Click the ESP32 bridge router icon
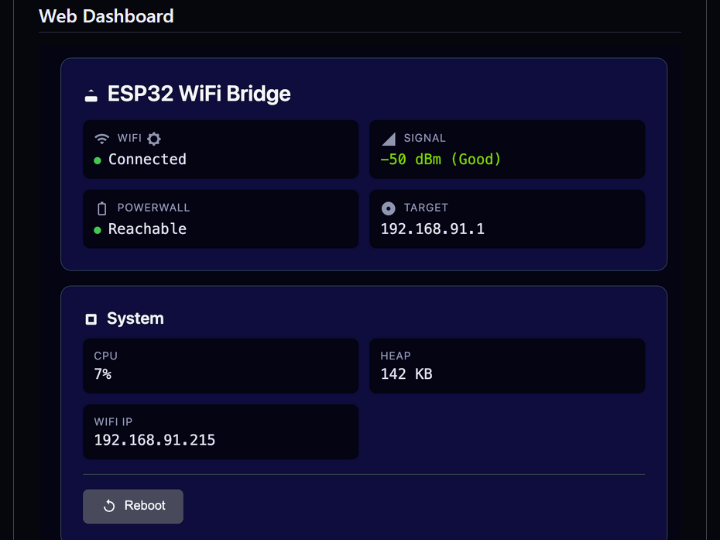The width and height of the screenshot is (720, 540). [x=91, y=95]
